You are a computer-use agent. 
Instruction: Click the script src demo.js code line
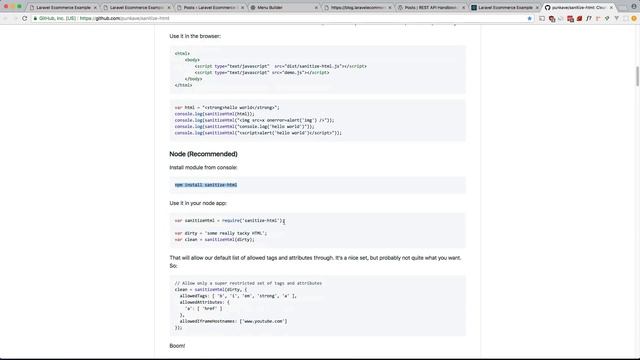click(262, 72)
